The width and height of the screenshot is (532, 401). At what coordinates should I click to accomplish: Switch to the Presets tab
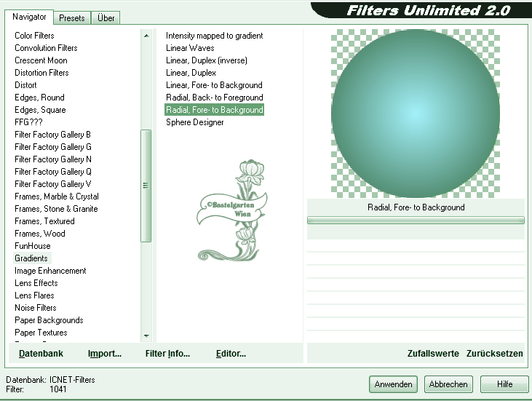tap(71, 18)
